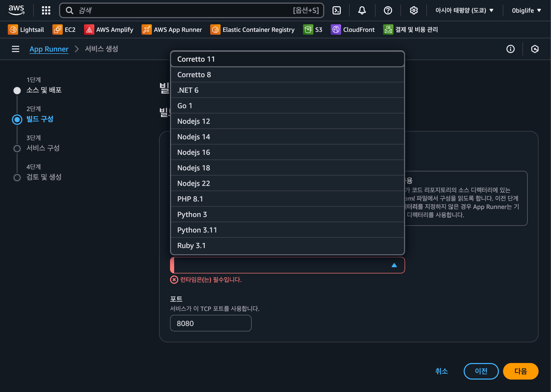Open the AWS home logo
Image resolution: width=551 pixels, height=392 pixels.
pos(16,10)
